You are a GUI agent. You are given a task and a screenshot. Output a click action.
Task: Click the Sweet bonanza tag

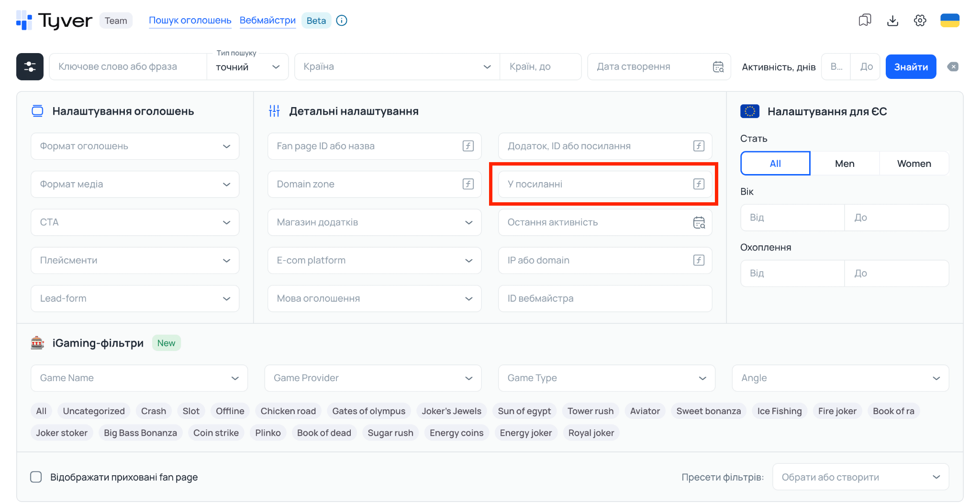708,411
